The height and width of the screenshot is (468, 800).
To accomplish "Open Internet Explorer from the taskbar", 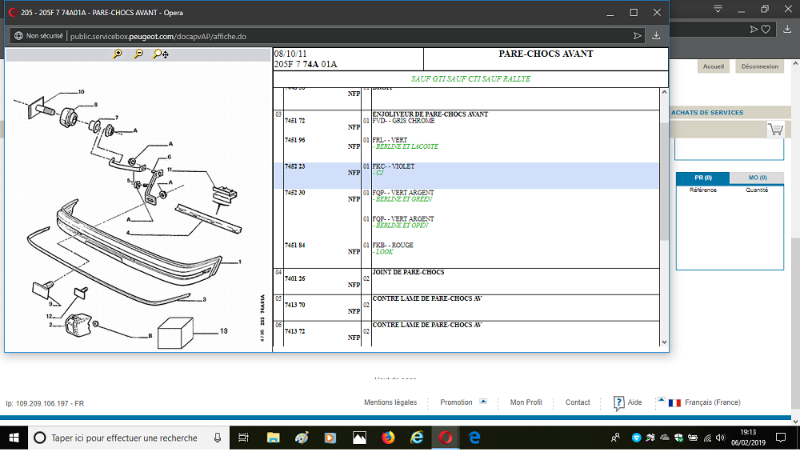I will 417,438.
